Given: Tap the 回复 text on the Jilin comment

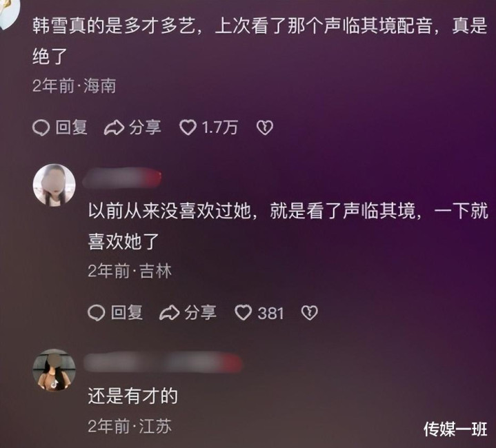Looking at the screenshot, I should pos(127,313).
